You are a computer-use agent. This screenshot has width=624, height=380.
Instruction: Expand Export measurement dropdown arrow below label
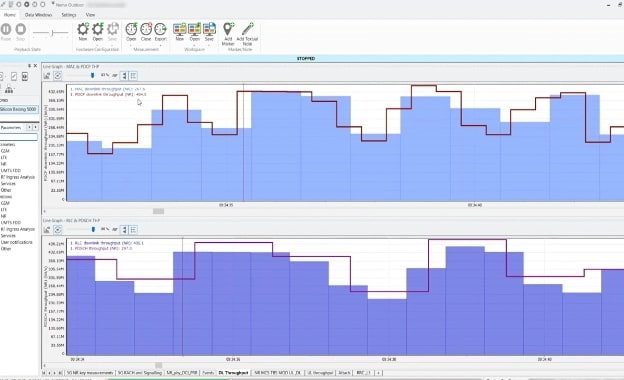160,44
